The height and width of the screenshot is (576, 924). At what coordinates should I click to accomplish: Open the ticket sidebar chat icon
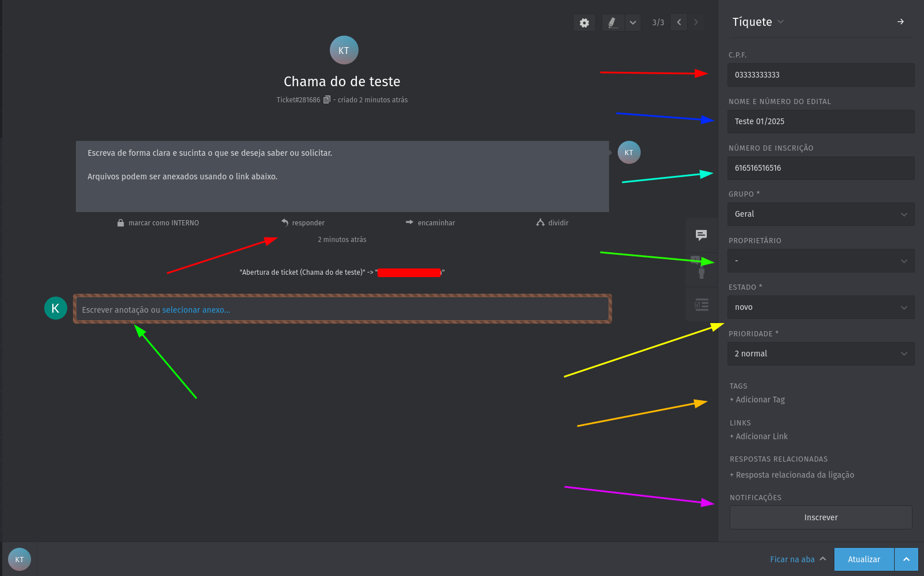(701, 235)
